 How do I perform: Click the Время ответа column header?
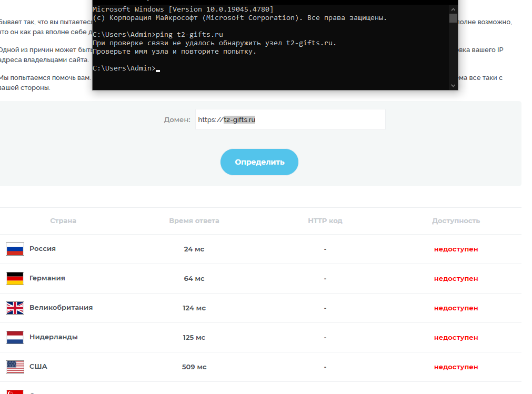(194, 221)
